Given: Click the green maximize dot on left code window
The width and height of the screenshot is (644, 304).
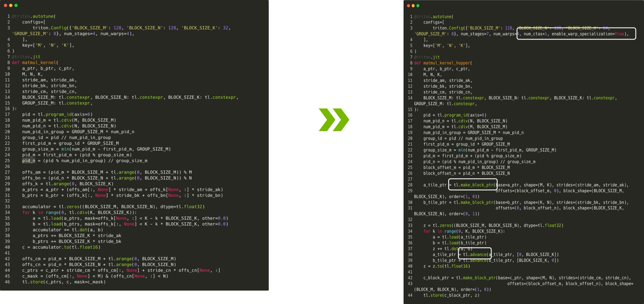Looking at the screenshot, I should click(16, 5).
